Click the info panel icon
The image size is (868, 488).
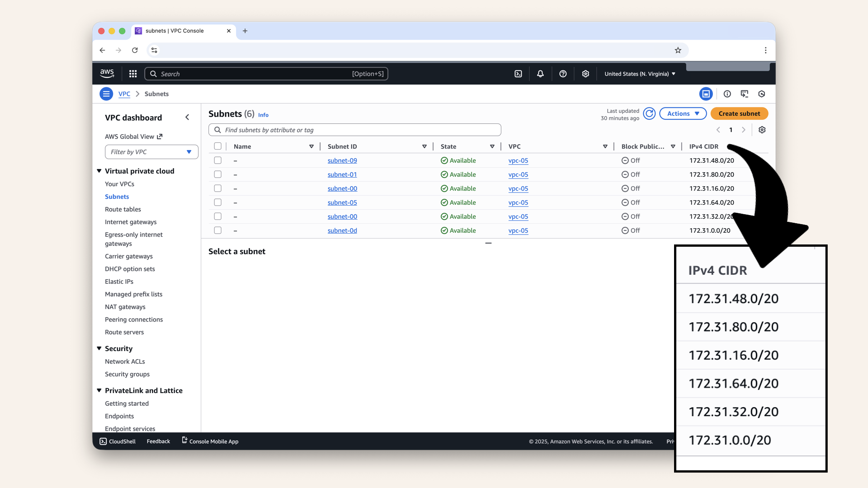(x=727, y=94)
